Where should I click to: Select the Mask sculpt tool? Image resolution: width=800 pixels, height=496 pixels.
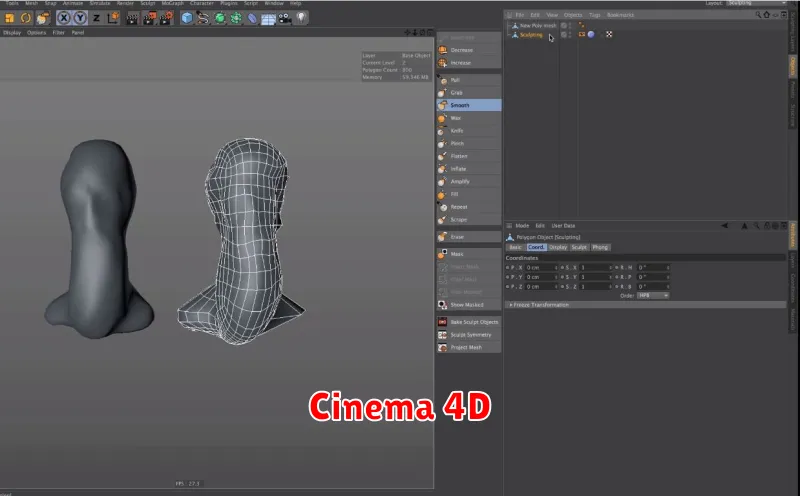[x=468, y=254]
